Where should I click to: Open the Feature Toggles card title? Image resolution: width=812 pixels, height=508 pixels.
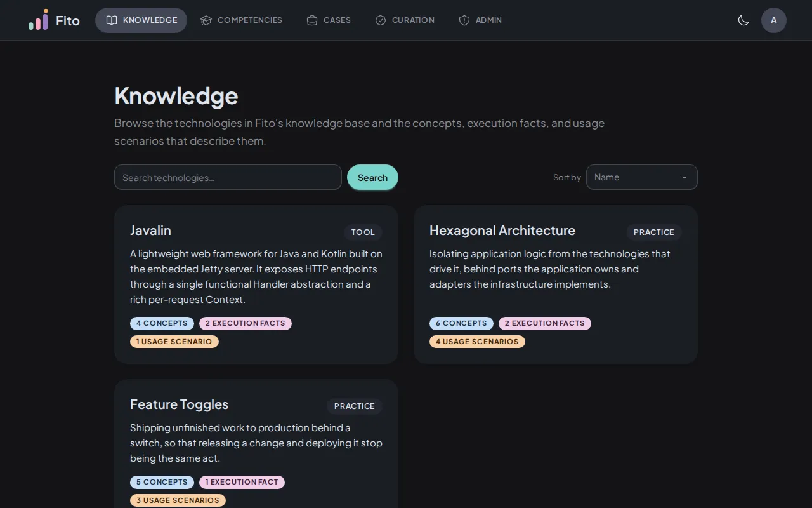click(179, 404)
